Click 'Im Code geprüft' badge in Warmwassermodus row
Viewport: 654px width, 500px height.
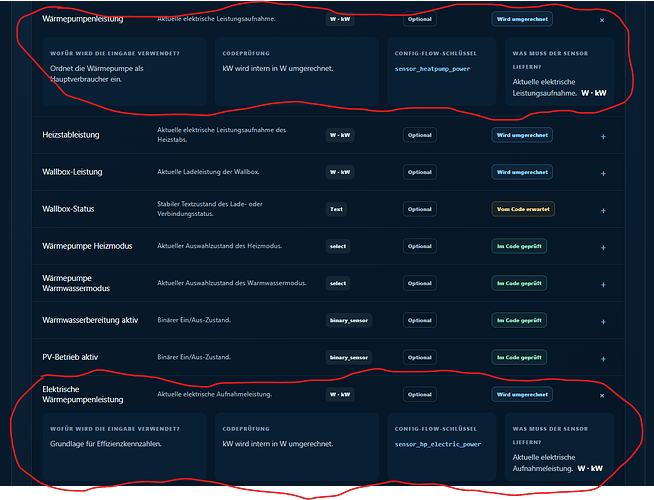(519, 283)
